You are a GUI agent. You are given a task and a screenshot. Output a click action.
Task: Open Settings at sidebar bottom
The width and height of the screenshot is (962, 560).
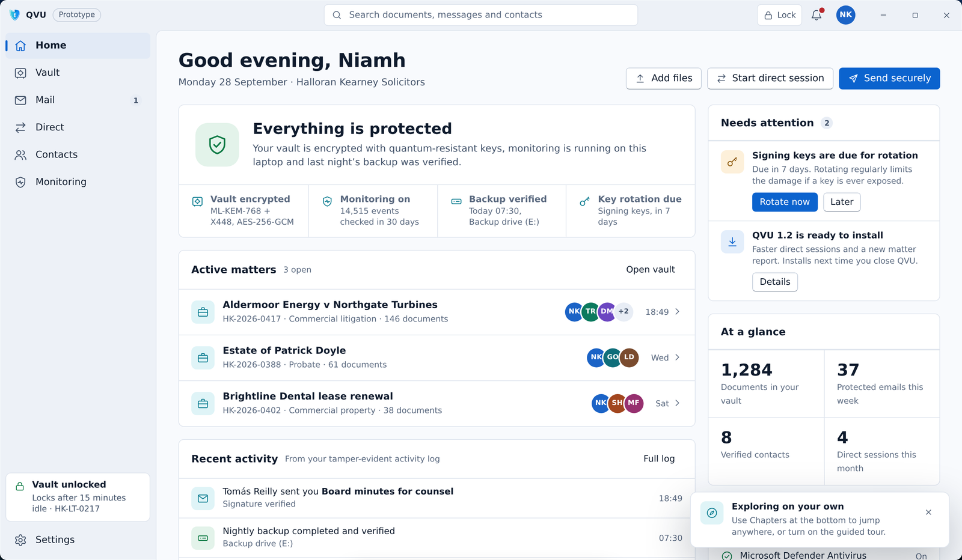tap(78, 540)
